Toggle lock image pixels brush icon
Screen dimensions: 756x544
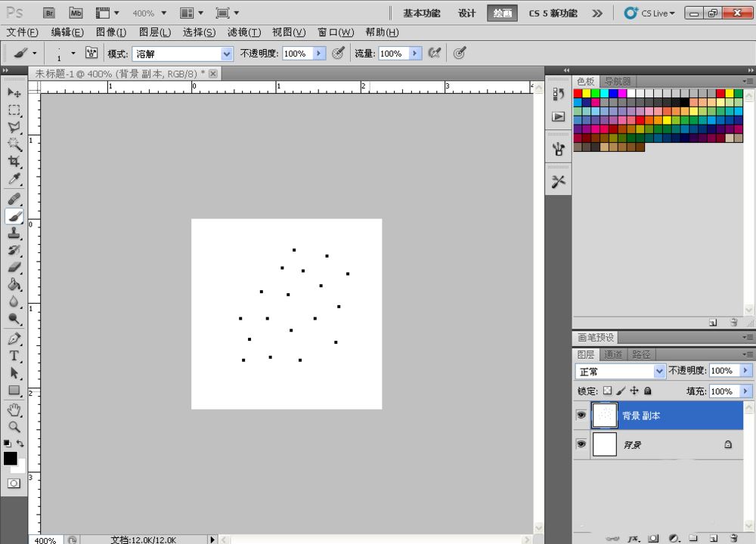[x=621, y=391]
